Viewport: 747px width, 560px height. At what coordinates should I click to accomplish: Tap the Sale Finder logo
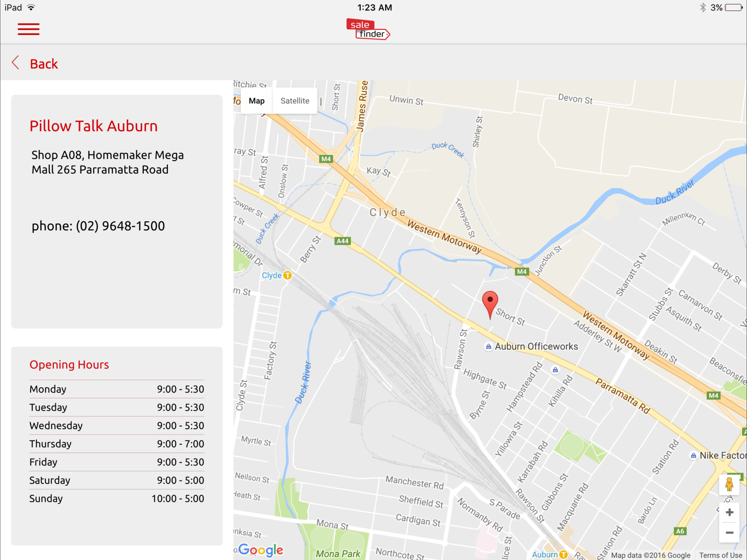[x=368, y=29]
